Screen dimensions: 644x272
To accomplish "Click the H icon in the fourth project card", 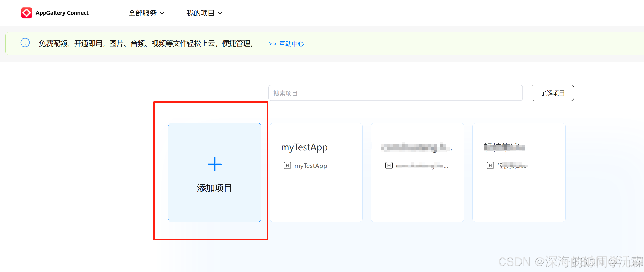I will point(490,166).
